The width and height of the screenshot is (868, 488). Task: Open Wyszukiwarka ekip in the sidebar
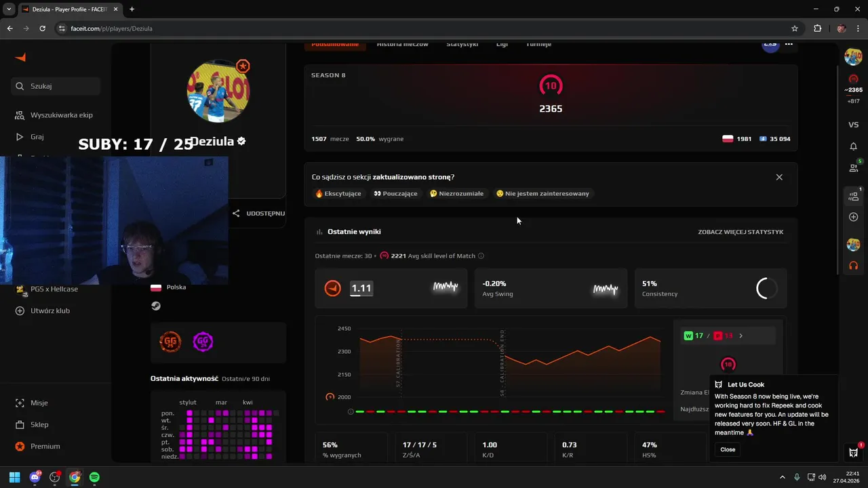tap(54, 115)
